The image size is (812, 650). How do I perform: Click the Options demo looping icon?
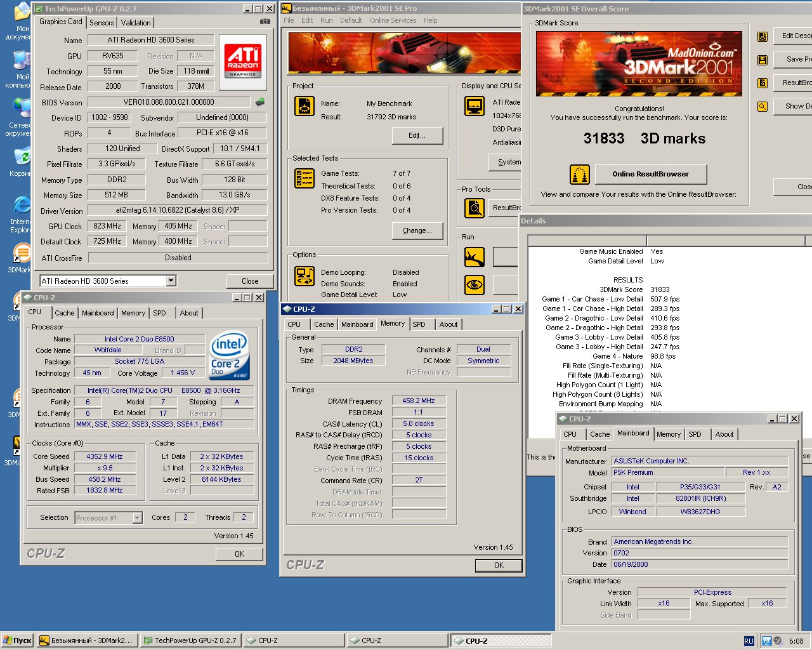click(x=304, y=276)
